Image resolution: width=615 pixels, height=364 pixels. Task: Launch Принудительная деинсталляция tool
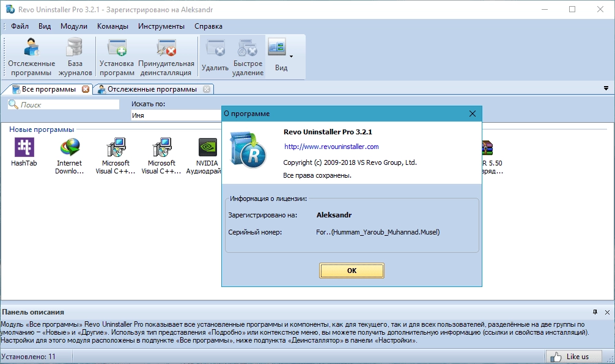[166, 57]
